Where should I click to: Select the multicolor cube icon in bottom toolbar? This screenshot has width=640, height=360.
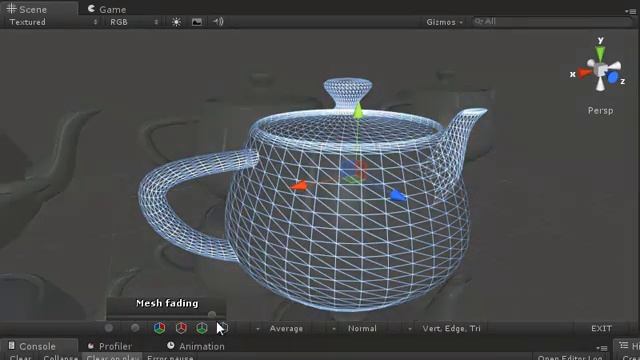[160, 328]
